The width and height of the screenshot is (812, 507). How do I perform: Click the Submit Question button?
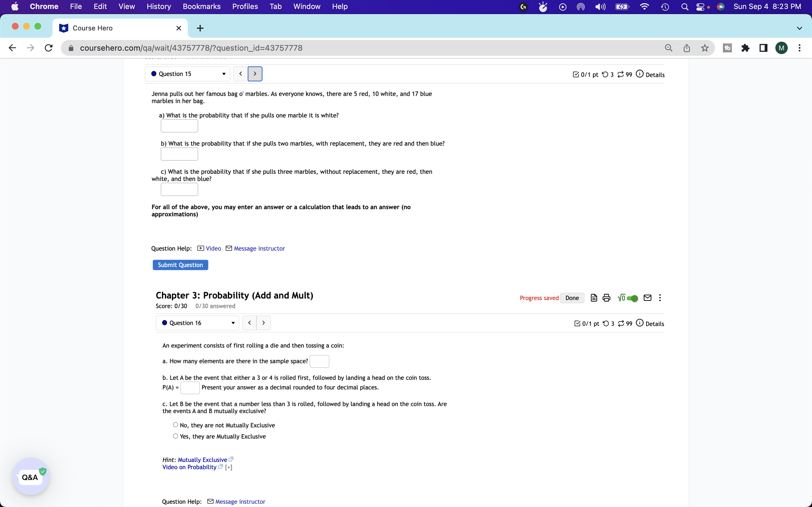[x=180, y=265]
